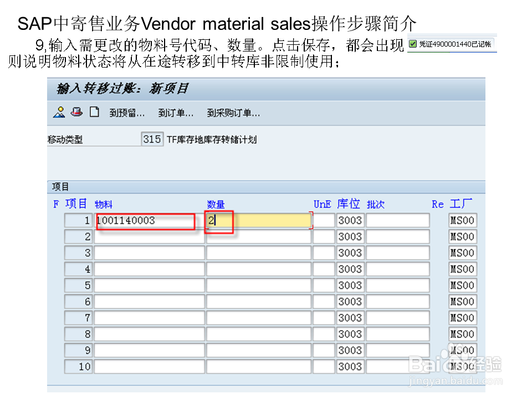
Task: Click the header details icon on the toolbar
Action: 59,112
